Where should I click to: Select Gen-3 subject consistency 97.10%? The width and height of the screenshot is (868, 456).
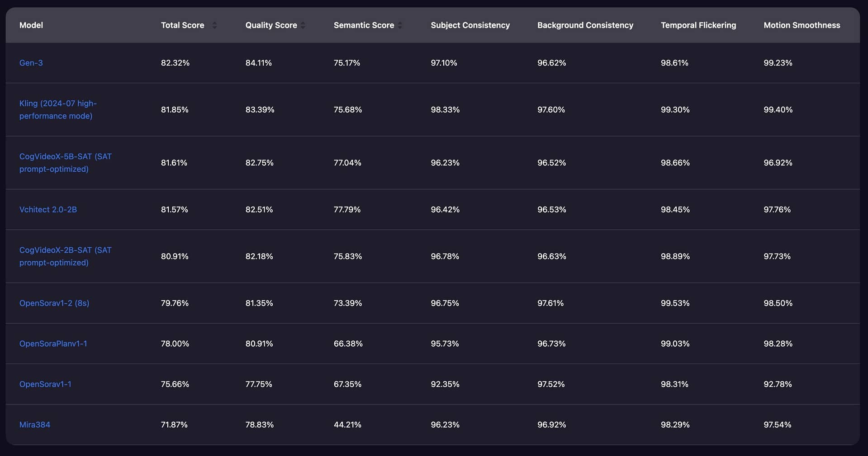[x=444, y=63]
